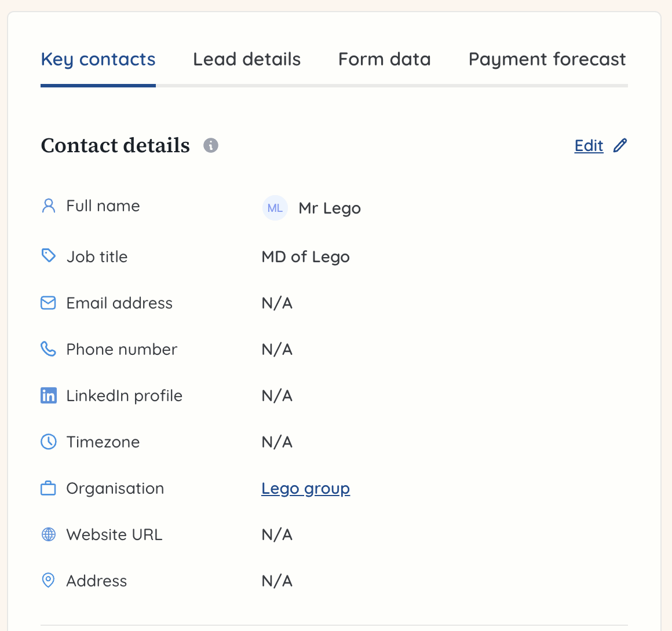Click the Website URL globe icon
Viewport: 672px width, 631px height.
48,534
